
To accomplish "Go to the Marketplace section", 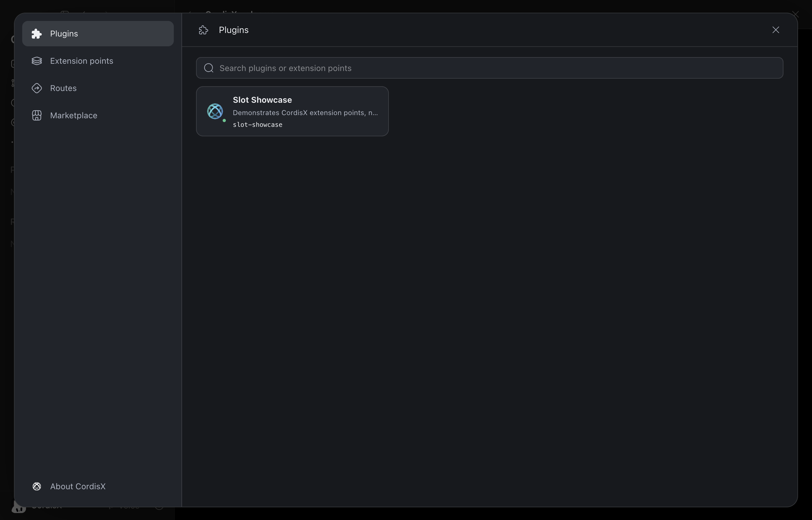I will (x=98, y=115).
